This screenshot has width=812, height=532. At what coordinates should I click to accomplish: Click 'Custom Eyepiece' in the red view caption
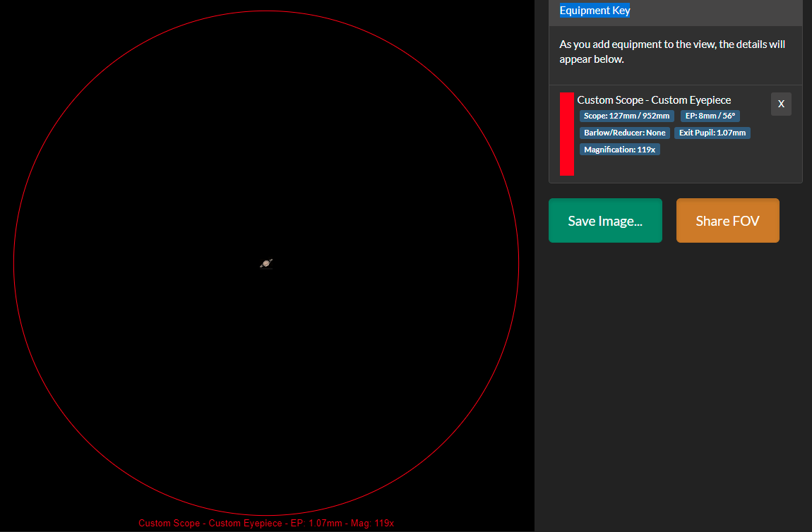coord(246,523)
